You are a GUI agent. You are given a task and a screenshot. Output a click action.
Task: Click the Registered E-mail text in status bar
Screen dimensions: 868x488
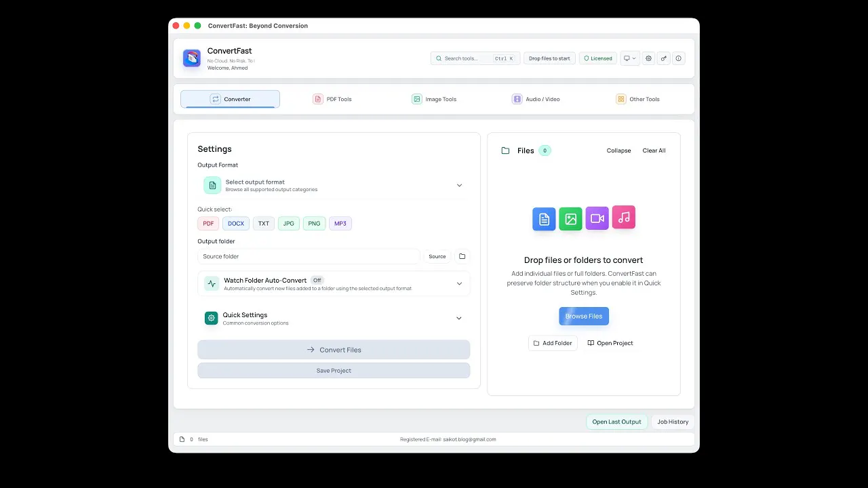click(x=448, y=439)
